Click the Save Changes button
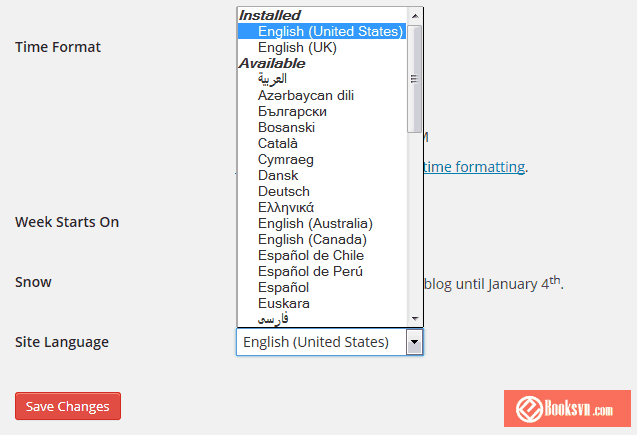This screenshot has width=637, height=435. click(68, 406)
